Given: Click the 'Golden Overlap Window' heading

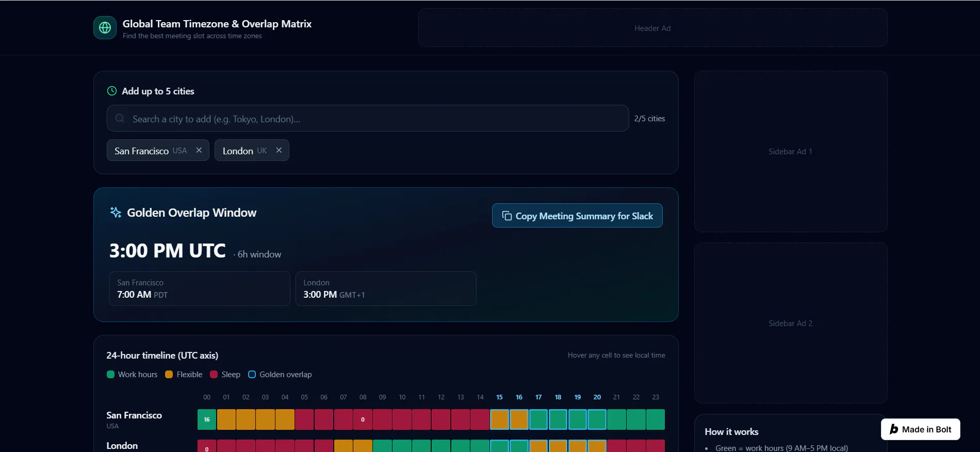Looking at the screenshot, I should (191, 213).
